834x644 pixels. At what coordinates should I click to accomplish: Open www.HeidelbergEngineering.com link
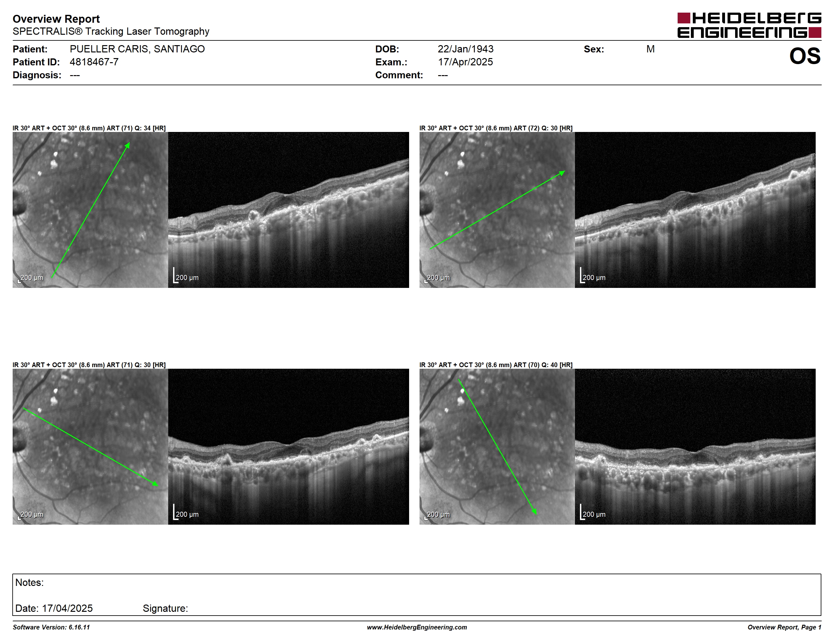[417, 627]
